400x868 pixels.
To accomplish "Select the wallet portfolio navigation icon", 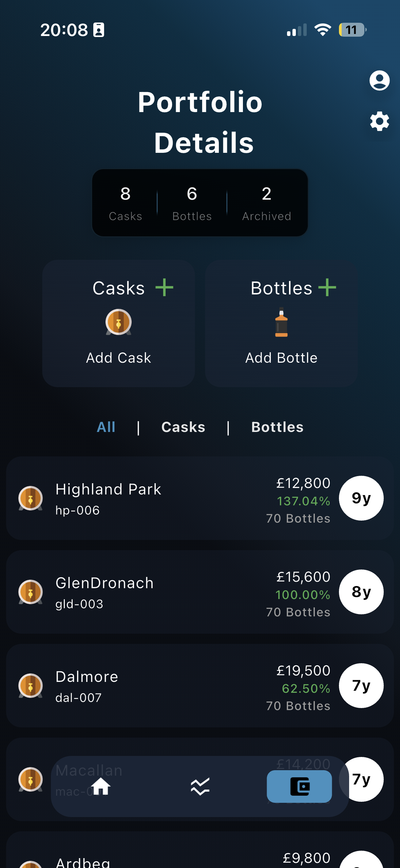I will coord(299,786).
